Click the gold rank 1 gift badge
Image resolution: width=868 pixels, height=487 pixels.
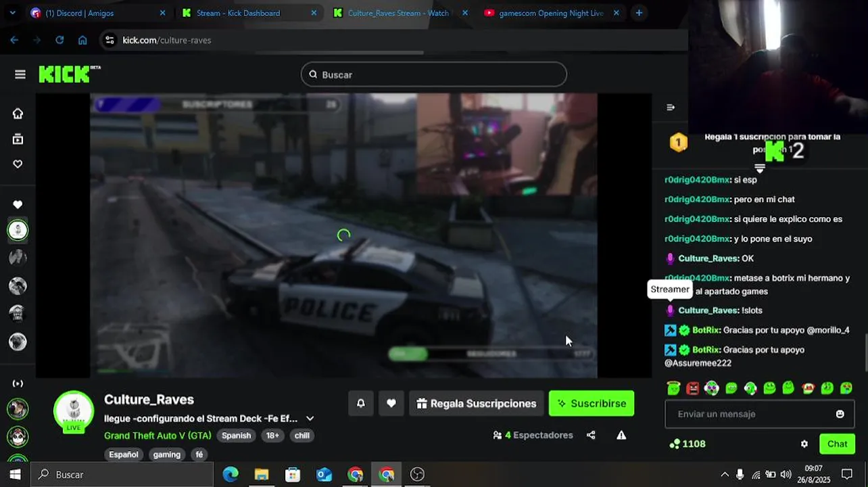tap(678, 143)
